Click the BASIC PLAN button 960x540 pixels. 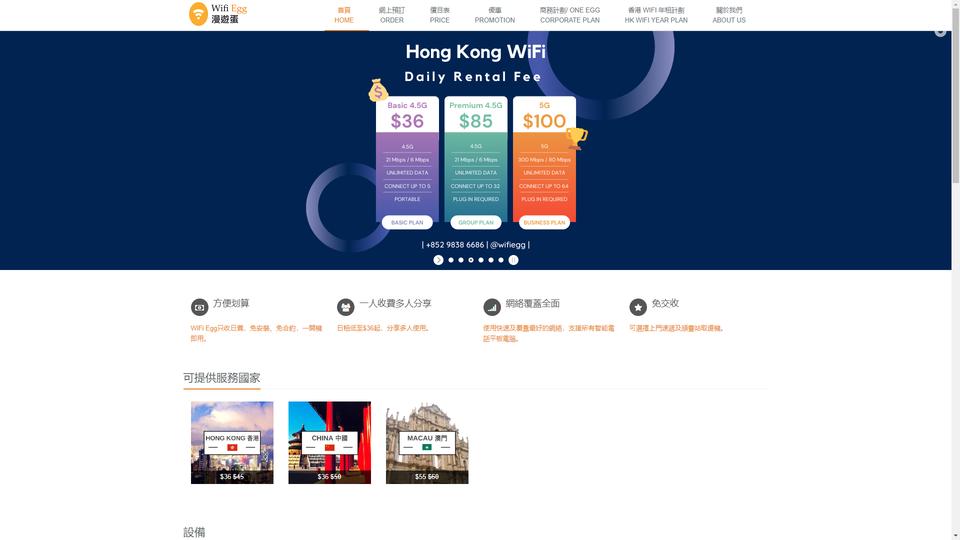pos(407,222)
